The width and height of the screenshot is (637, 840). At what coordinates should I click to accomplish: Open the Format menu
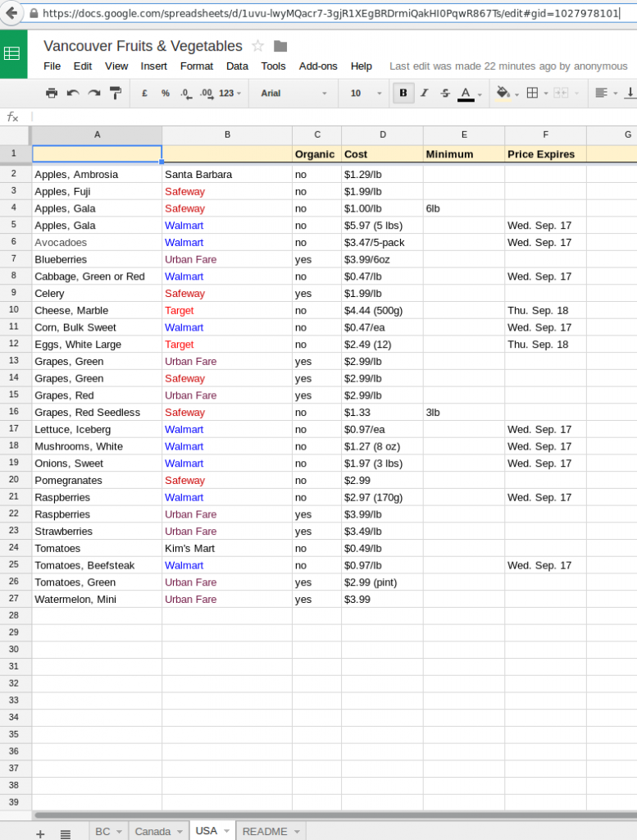coord(197,66)
